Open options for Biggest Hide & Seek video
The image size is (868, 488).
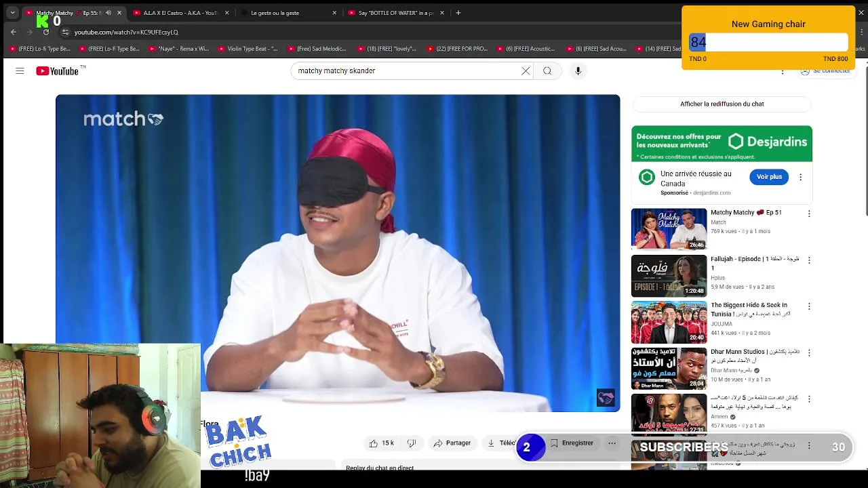(x=808, y=306)
